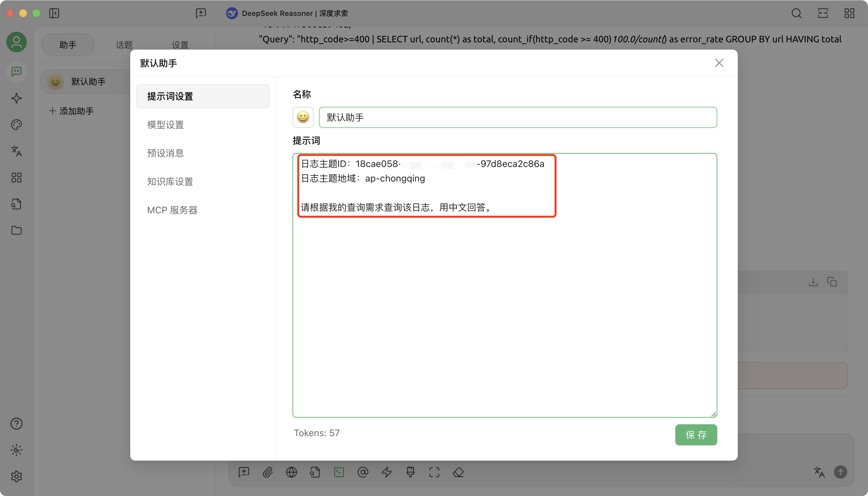Click the emoji avatar picker button
The image size is (868, 496).
tap(303, 117)
